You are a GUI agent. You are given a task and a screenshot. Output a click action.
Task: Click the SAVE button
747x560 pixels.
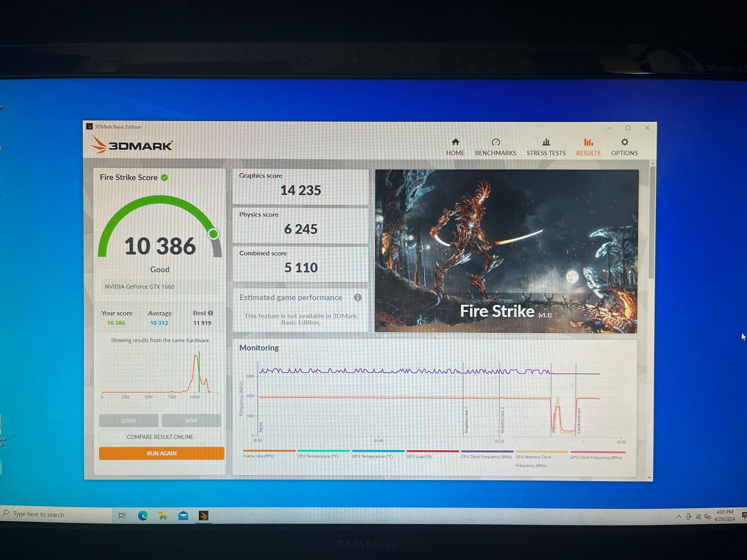tap(191, 420)
